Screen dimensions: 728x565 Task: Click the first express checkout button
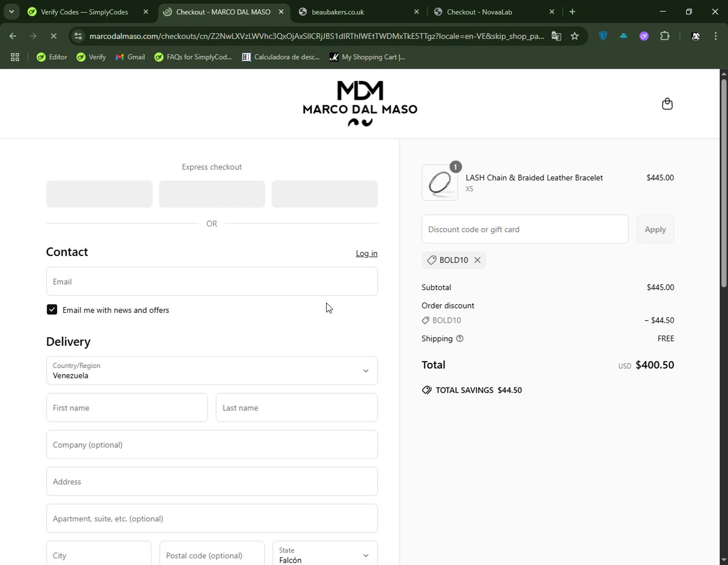coord(99,194)
